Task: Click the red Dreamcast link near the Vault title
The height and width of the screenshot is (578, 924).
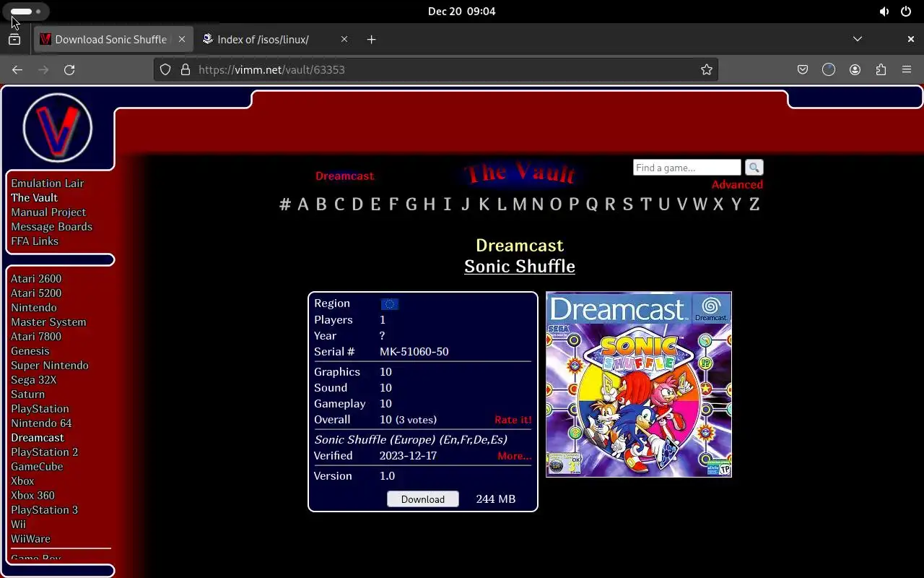Action: (x=344, y=176)
